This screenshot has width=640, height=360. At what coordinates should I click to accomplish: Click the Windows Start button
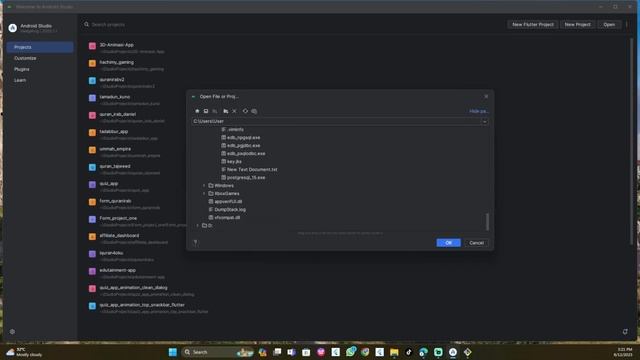click(173, 352)
